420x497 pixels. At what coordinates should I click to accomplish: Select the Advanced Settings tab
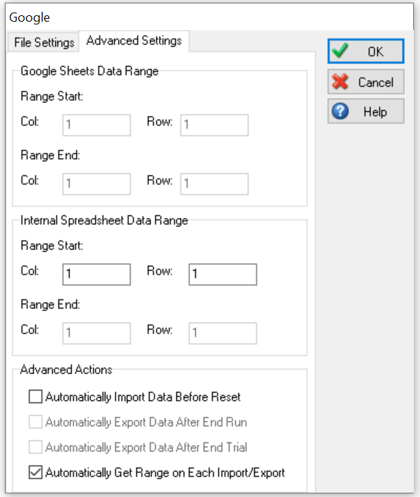(x=134, y=41)
